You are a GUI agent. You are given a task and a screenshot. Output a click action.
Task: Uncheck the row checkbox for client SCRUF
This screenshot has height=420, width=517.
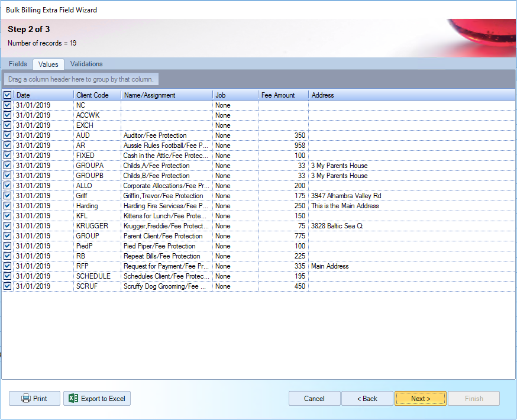7,286
